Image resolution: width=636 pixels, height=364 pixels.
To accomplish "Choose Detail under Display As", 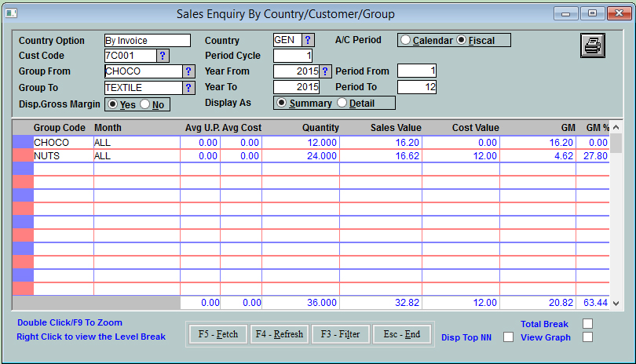I will point(342,103).
